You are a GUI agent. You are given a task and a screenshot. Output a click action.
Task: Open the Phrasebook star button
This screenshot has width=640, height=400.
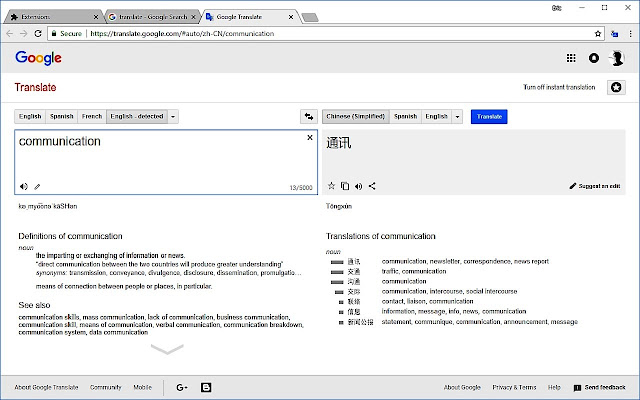coord(616,87)
